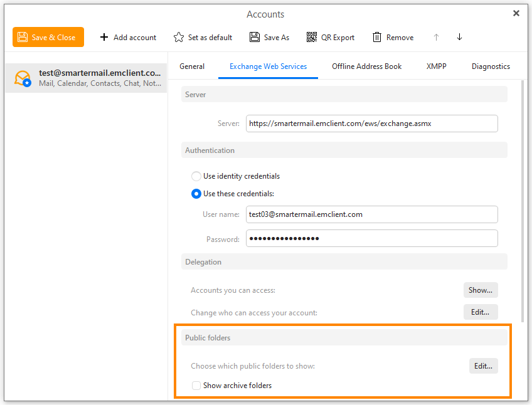Move account down with arrow
The image size is (532, 405).
[x=459, y=37]
